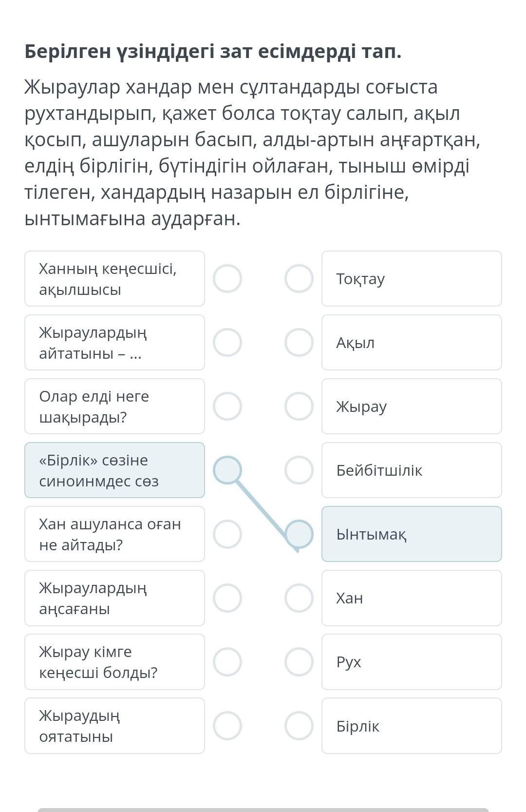Click the connector circle left of «Хан»
526x812 pixels.
(299, 598)
